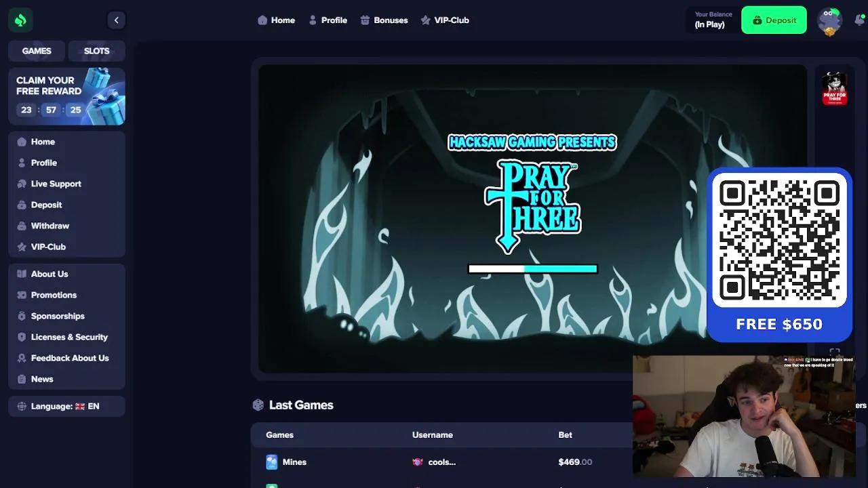Image resolution: width=868 pixels, height=488 pixels.
Task: Expand Your Balance display
Action: (713, 20)
